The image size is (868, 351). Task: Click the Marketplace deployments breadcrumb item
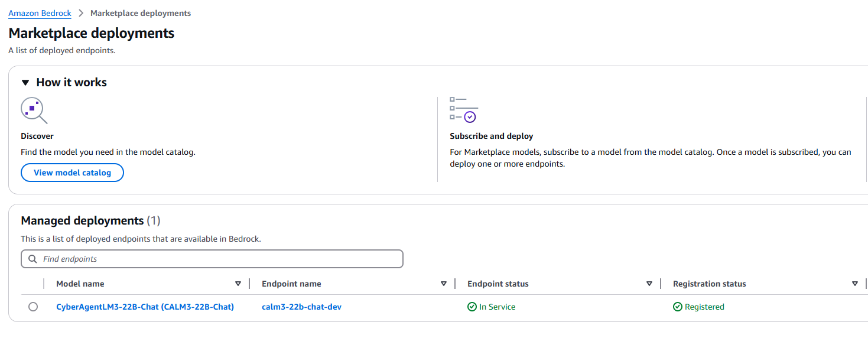coord(141,13)
